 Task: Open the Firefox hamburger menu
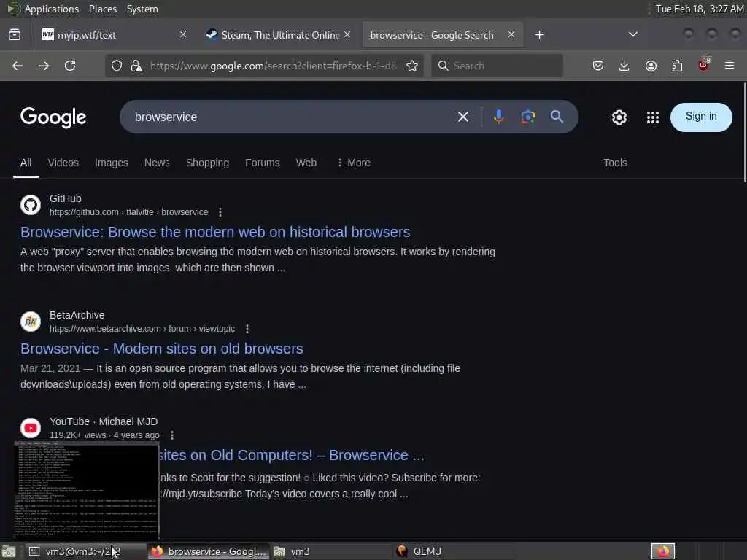click(729, 66)
